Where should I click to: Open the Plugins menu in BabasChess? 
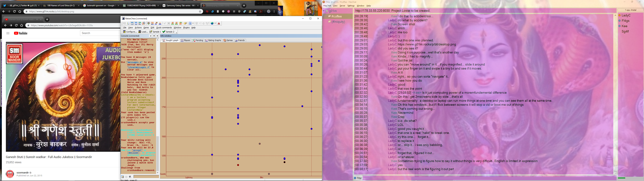point(186,28)
